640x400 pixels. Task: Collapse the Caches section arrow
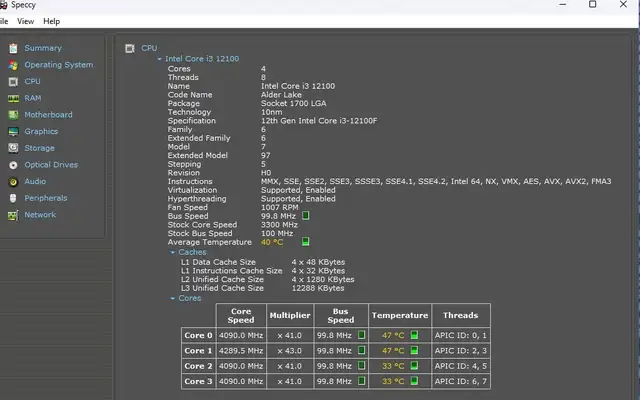173,252
